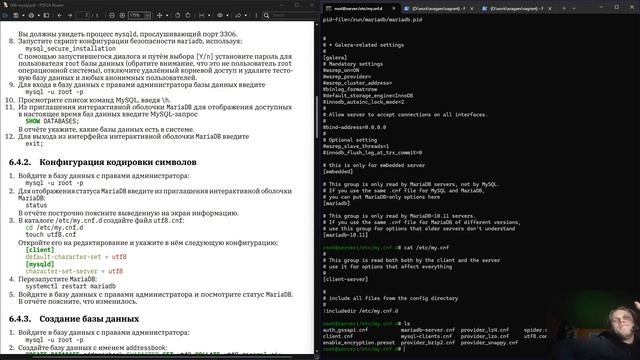
Task: Zoom out with the minus icon
Action: pos(112,15)
